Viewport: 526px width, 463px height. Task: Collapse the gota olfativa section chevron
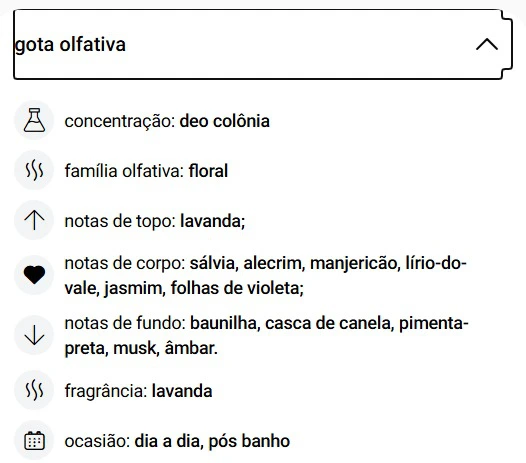(x=487, y=44)
